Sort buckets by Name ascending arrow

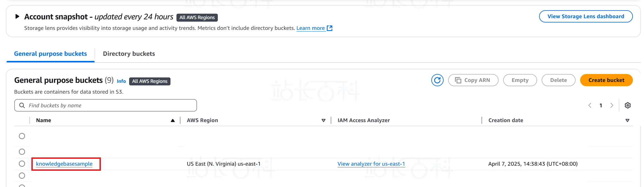(x=172, y=120)
